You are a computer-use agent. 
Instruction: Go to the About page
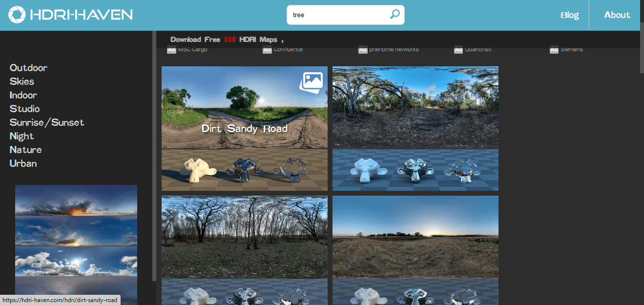pyautogui.click(x=617, y=15)
